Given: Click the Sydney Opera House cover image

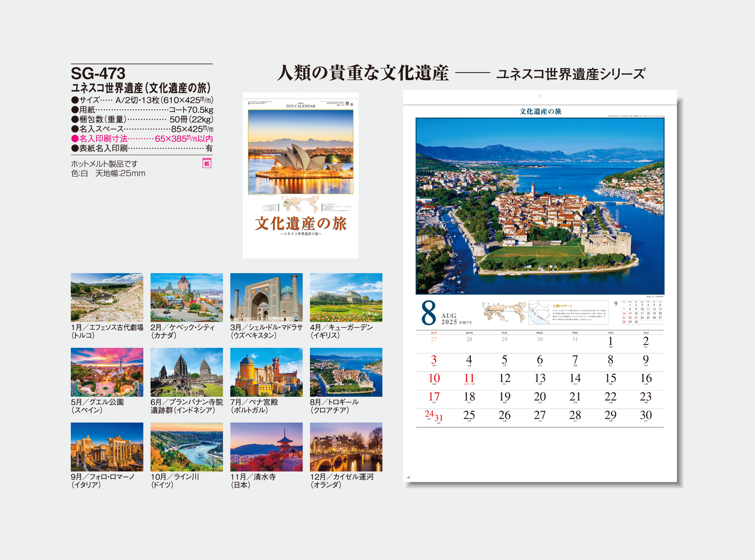Looking at the screenshot, I should click(301, 152).
